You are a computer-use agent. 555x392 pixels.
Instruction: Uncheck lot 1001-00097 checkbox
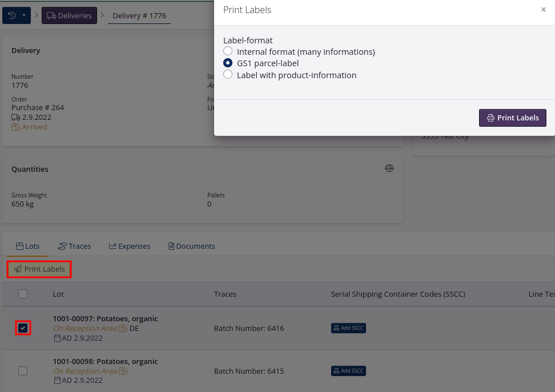pos(23,328)
